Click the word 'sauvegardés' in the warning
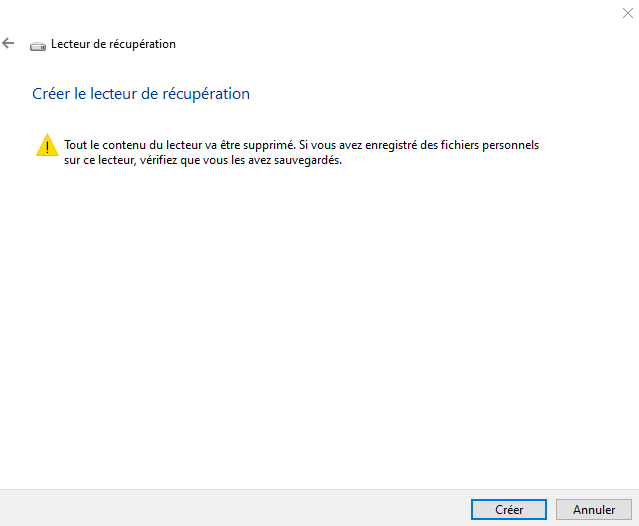Screen dimensions: 639x526 (308, 160)
